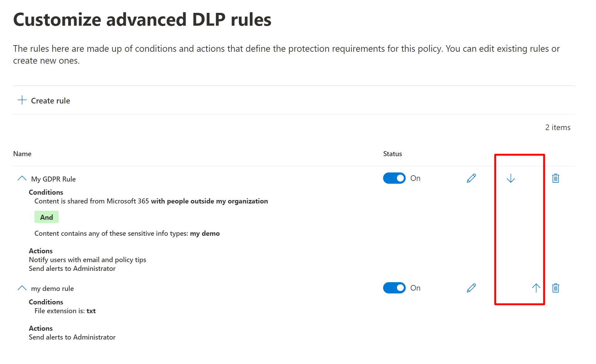Click the Create rule button text
596x364 pixels.
click(x=50, y=101)
